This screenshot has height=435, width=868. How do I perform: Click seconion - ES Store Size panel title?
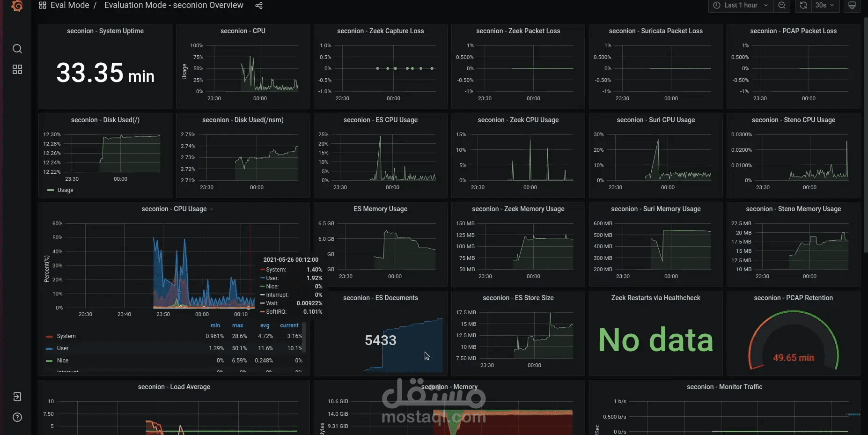pos(518,298)
